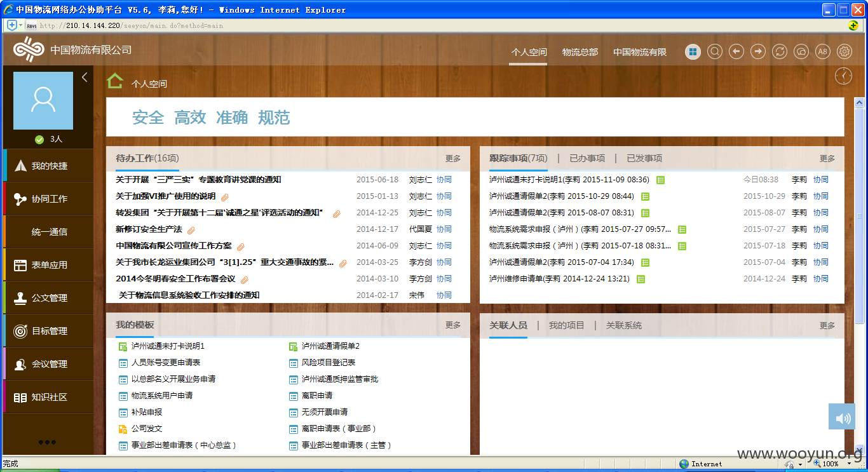Image resolution: width=868 pixels, height=472 pixels.
Task: Open 2014今冬明春安全工作布置会议 item
Action: pyautogui.click(x=175, y=278)
